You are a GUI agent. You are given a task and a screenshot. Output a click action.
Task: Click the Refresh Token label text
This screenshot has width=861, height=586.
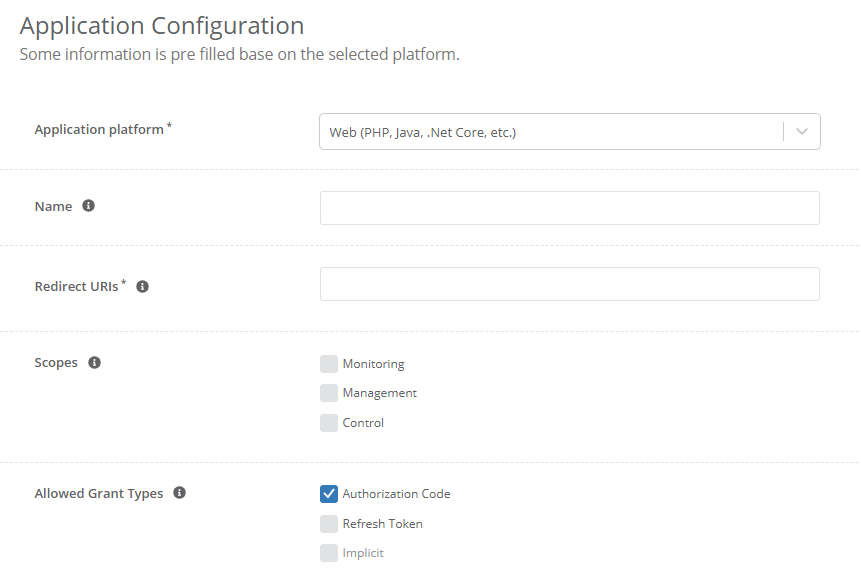385,523
